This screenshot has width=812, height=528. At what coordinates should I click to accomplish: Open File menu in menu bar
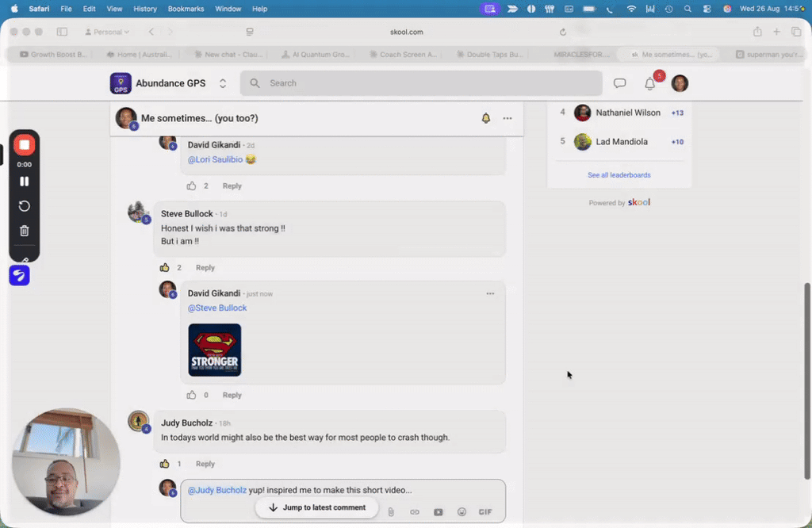(x=66, y=9)
